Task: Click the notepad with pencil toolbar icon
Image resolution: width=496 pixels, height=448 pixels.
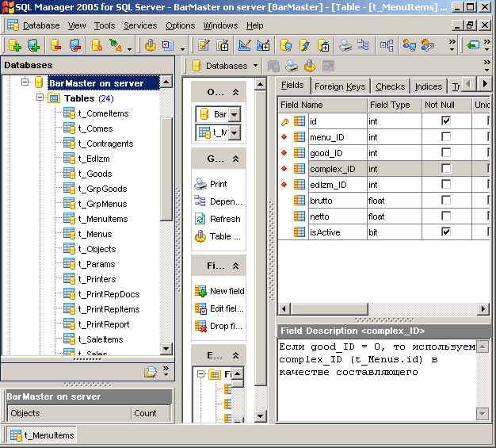Action: pos(204,45)
